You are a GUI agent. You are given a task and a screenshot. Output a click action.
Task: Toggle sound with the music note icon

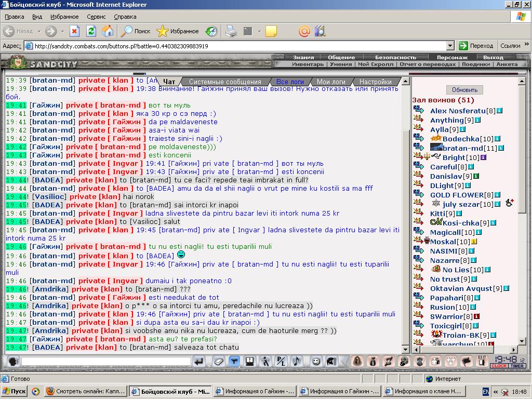[x=297, y=362]
